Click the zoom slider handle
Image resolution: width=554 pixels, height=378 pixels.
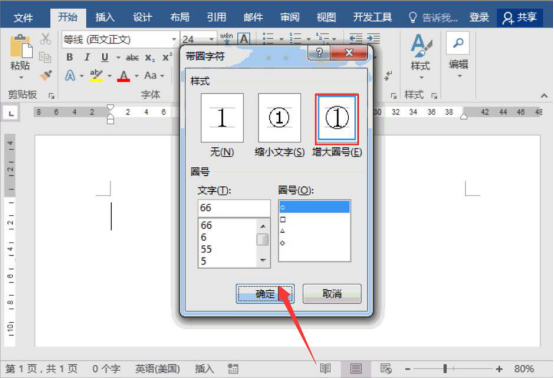tap(445, 369)
